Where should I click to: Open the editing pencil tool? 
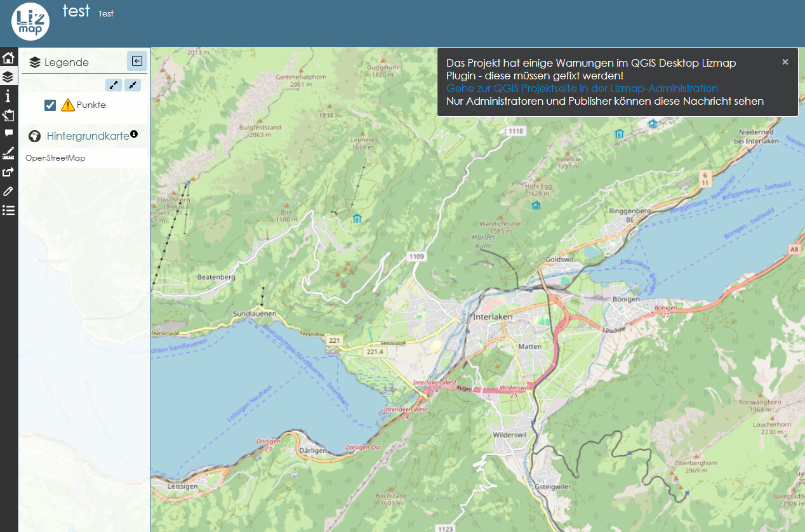(x=8, y=191)
